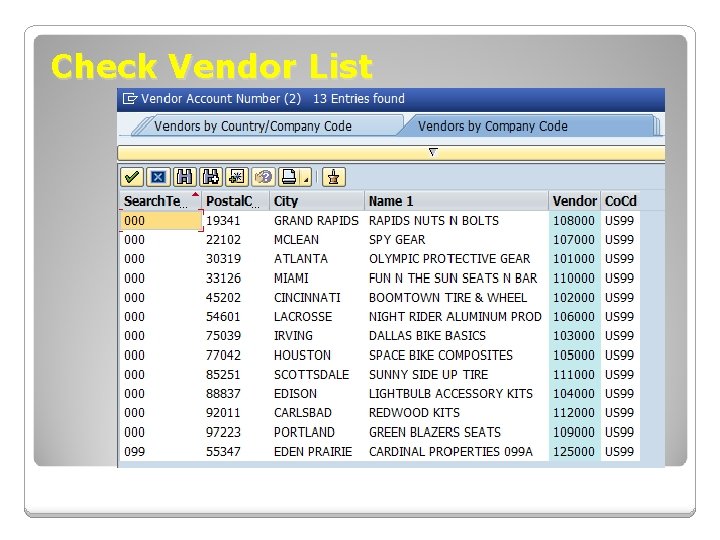The height and width of the screenshot is (540, 720).
Task: Click the Name 1 column header
Action: 456,201
